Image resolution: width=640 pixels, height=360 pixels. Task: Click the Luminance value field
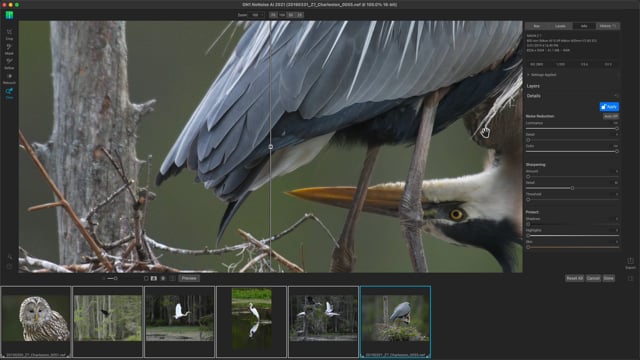coord(615,123)
